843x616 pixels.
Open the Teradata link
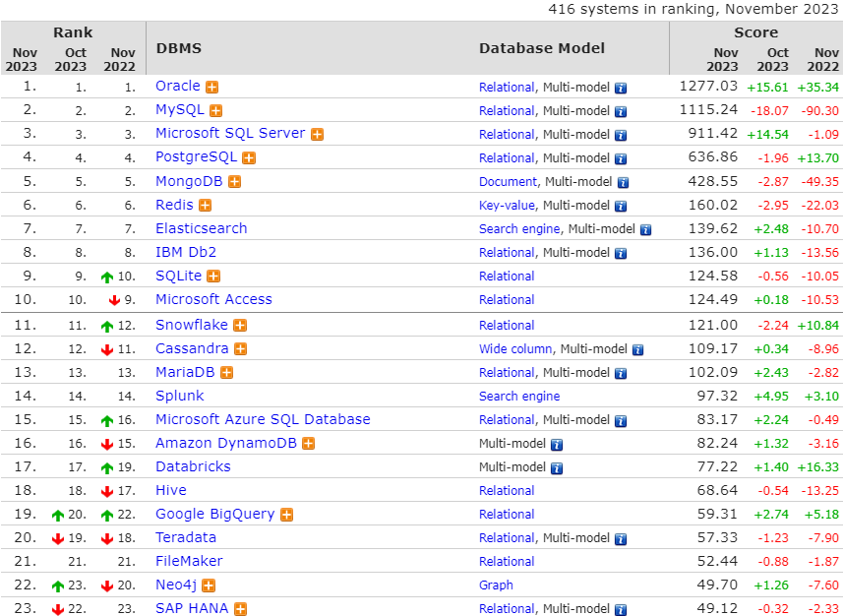tap(186, 538)
